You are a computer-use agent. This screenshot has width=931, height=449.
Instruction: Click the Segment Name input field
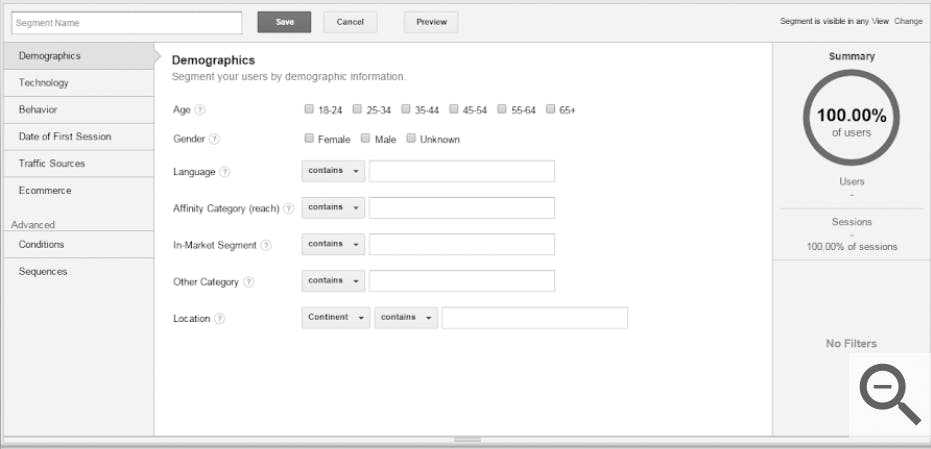coord(126,23)
